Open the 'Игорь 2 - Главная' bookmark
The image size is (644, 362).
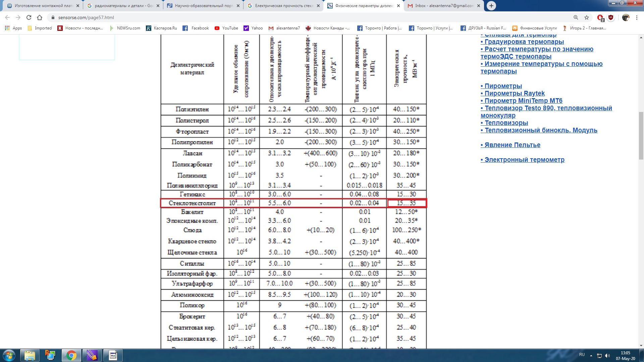pos(584,28)
